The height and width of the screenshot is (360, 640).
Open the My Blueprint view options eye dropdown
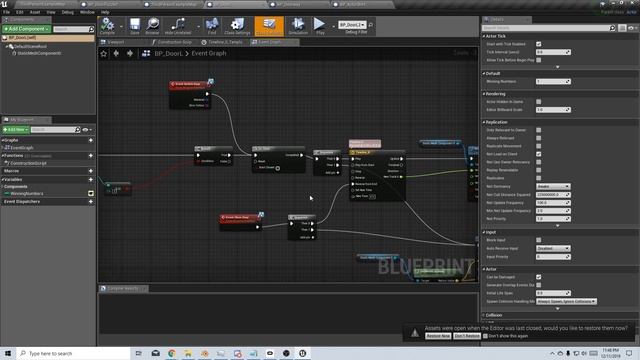[87, 130]
